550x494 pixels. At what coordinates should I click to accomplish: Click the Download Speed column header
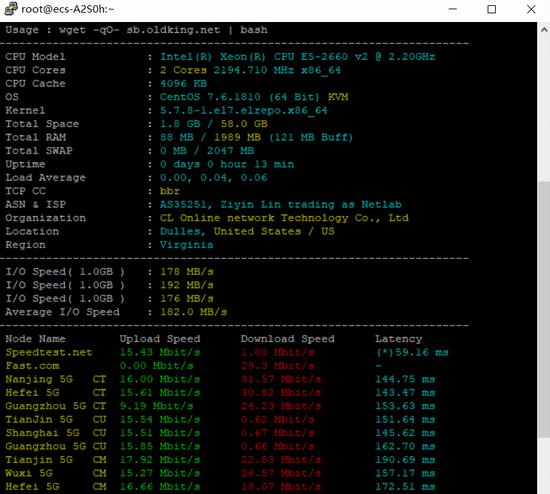pos(288,339)
